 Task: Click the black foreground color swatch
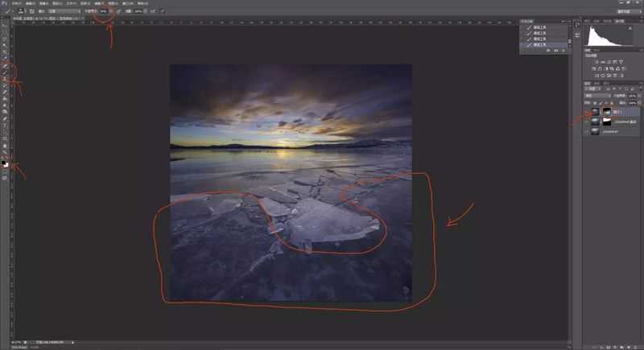(4, 163)
